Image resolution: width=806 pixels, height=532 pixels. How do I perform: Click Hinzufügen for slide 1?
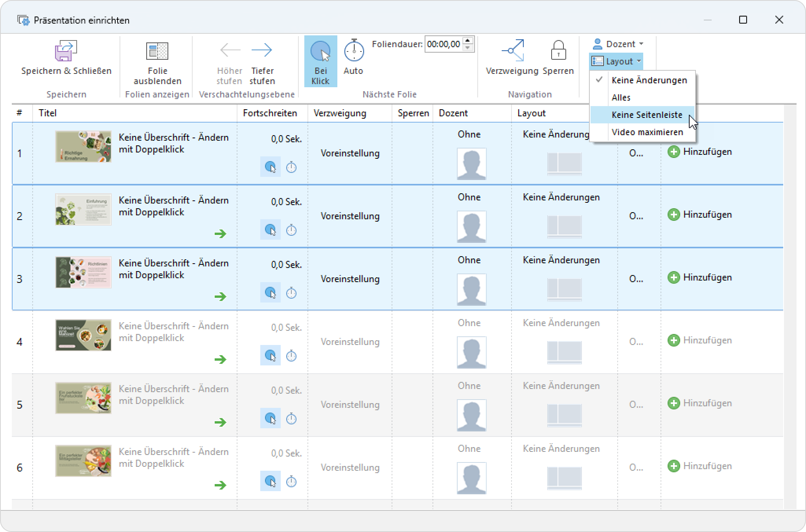point(700,152)
